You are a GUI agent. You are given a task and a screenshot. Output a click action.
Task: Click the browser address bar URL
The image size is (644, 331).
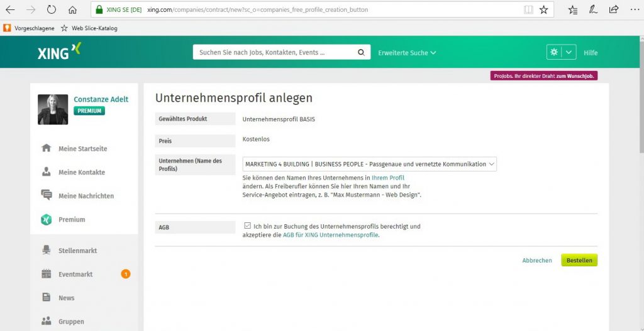click(257, 10)
